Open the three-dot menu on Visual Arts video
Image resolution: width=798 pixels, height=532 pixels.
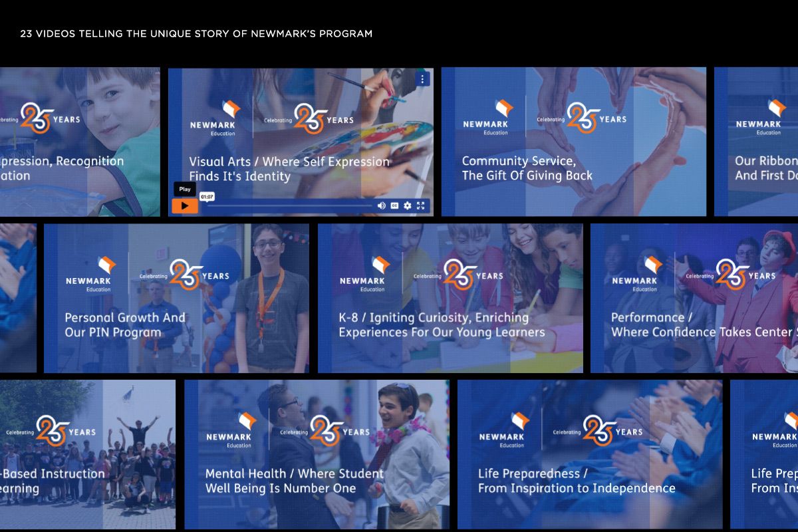click(x=422, y=79)
